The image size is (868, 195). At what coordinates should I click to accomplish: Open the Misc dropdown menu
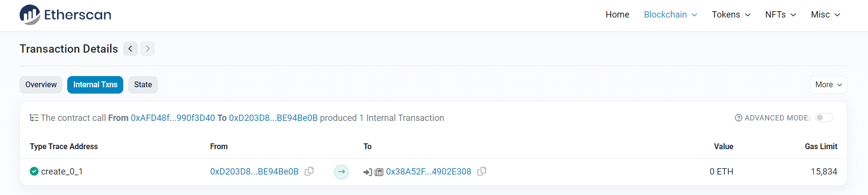(x=825, y=15)
